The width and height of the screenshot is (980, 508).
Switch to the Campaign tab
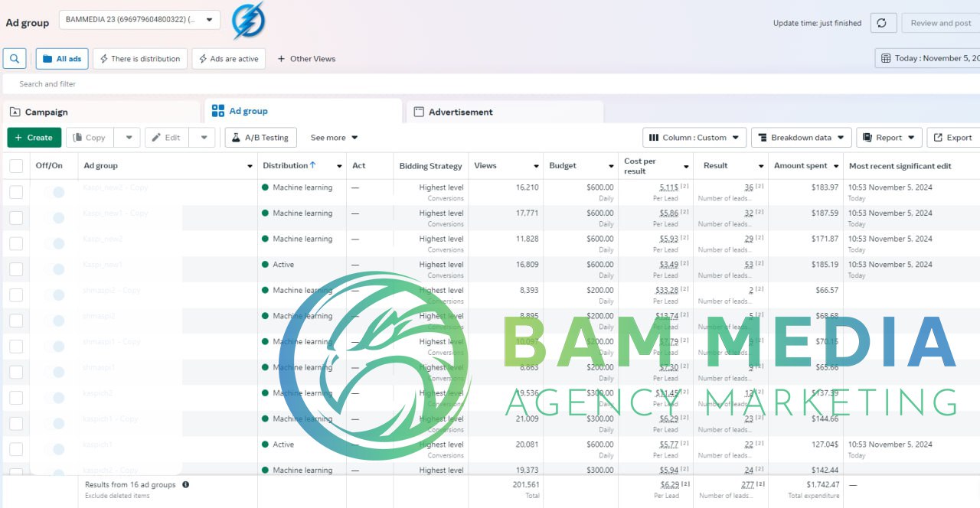[x=102, y=112]
